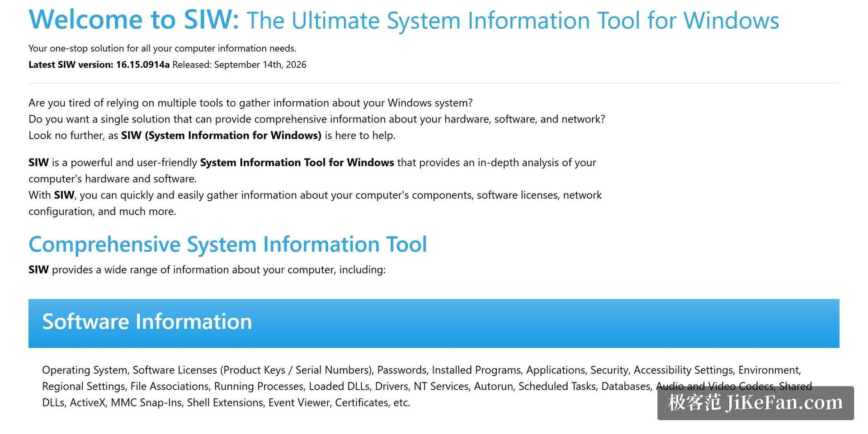Click the bold 'System Information Tool for Windows' phrase

(x=297, y=163)
